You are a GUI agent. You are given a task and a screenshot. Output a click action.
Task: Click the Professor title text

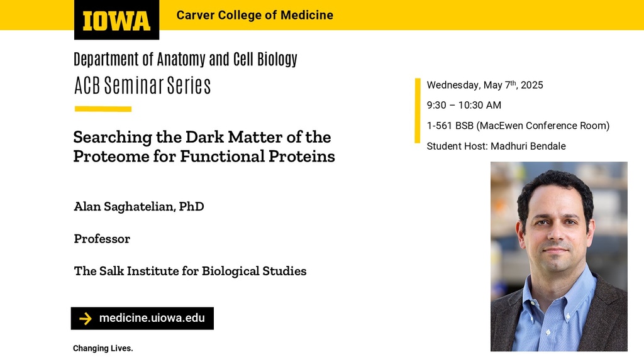pos(102,239)
